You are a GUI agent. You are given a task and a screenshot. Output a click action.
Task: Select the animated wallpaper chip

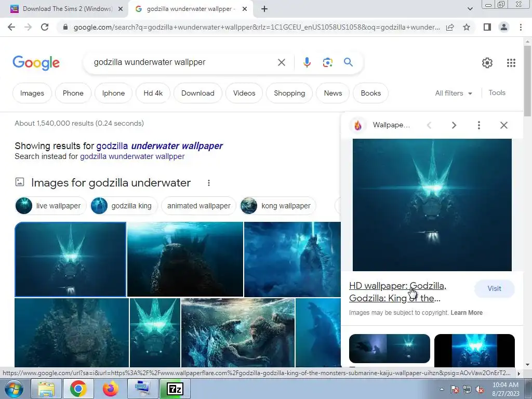coord(199,206)
